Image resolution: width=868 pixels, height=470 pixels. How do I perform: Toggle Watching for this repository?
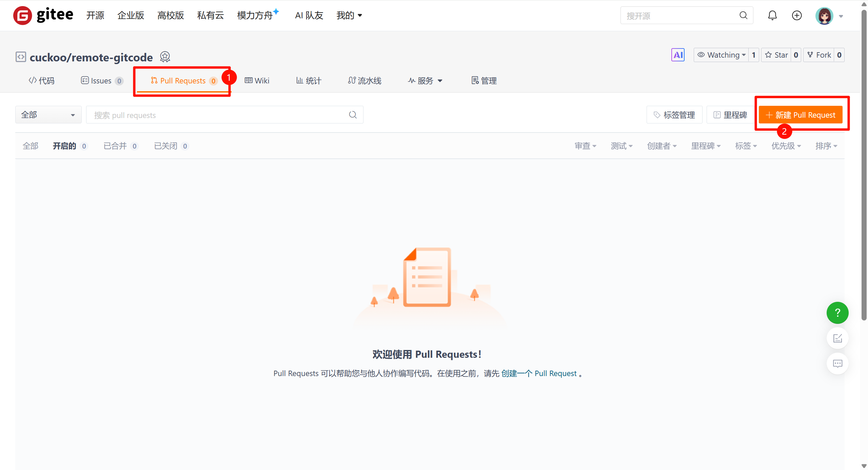click(x=721, y=55)
